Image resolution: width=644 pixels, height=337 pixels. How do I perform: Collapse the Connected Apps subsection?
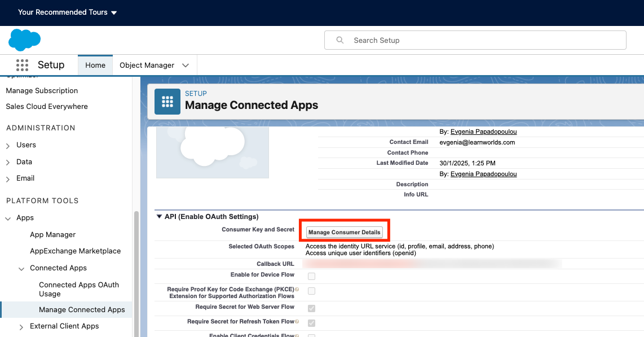21,268
